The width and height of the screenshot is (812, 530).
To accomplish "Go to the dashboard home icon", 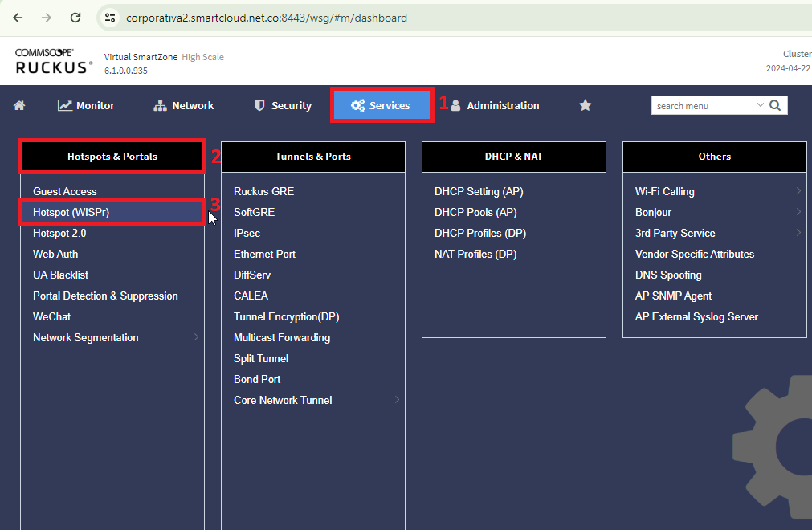I will click(19, 105).
